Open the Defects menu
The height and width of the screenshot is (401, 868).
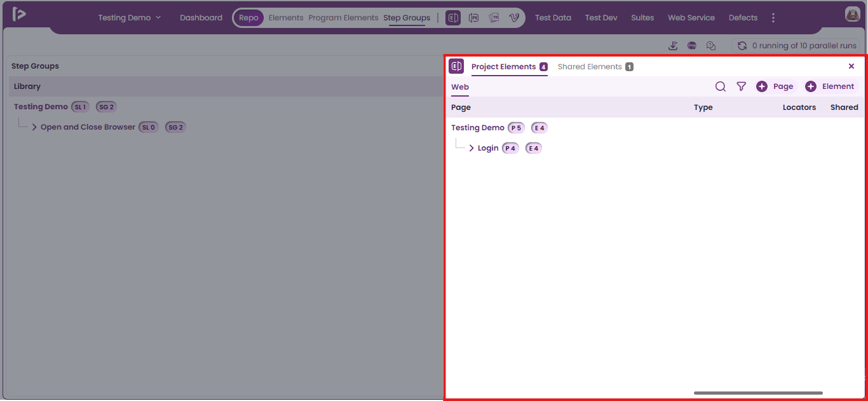tap(743, 18)
